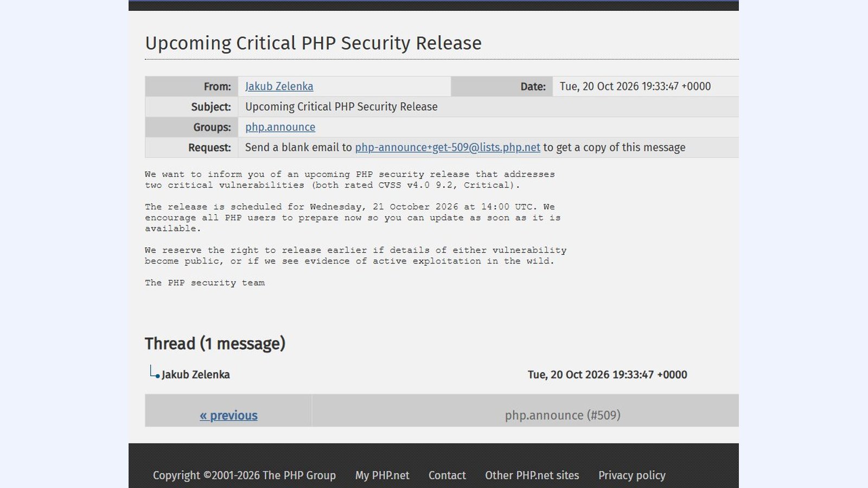The width and height of the screenshot is (868, 488).
Task: Open Jakub Zelenka's author link in From row
Action: [x=279, y=86]
